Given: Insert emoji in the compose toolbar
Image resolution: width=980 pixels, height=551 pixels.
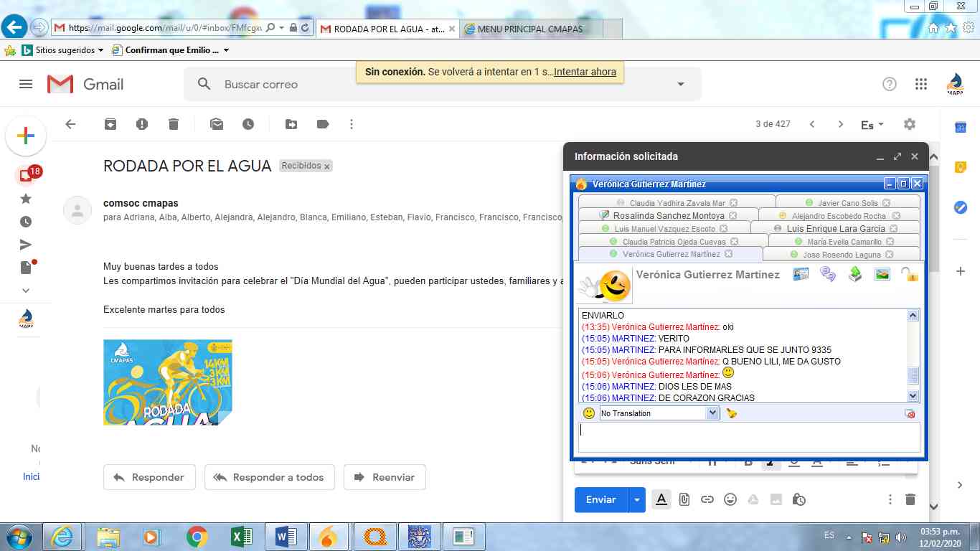Looking at the screenshot, I should (x=730, y=499).
